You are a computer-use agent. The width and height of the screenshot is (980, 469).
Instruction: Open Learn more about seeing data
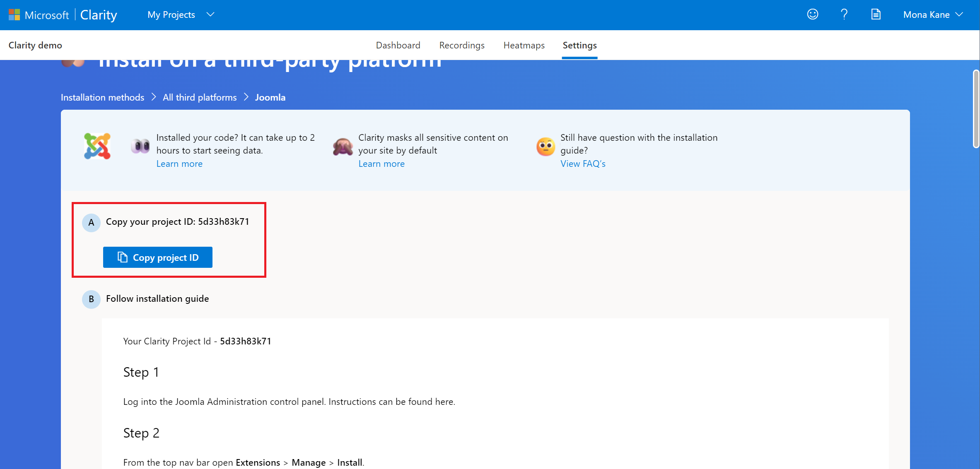pos(179,164)
